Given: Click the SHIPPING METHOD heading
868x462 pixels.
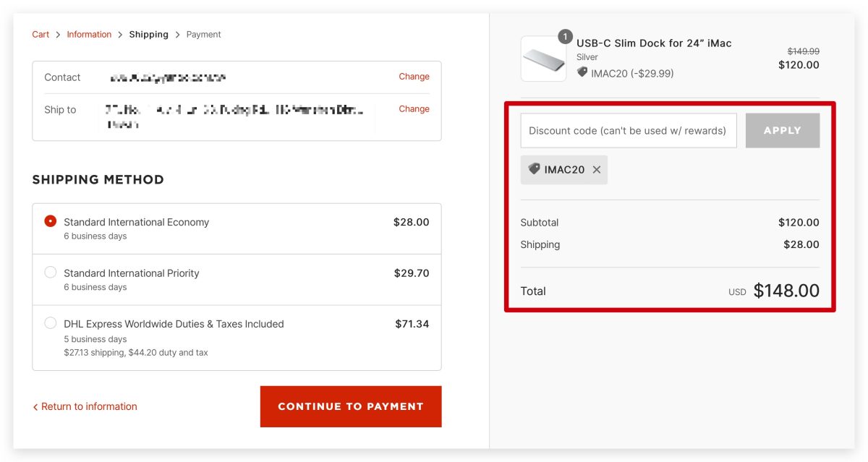Looking at the screenshot, I should coord(98,179).
